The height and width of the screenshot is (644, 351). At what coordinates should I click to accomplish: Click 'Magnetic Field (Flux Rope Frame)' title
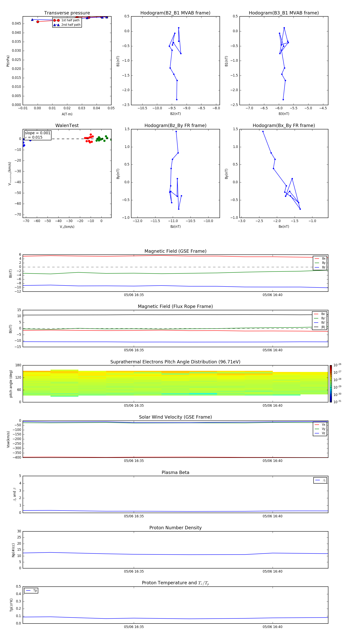(175, 306)
